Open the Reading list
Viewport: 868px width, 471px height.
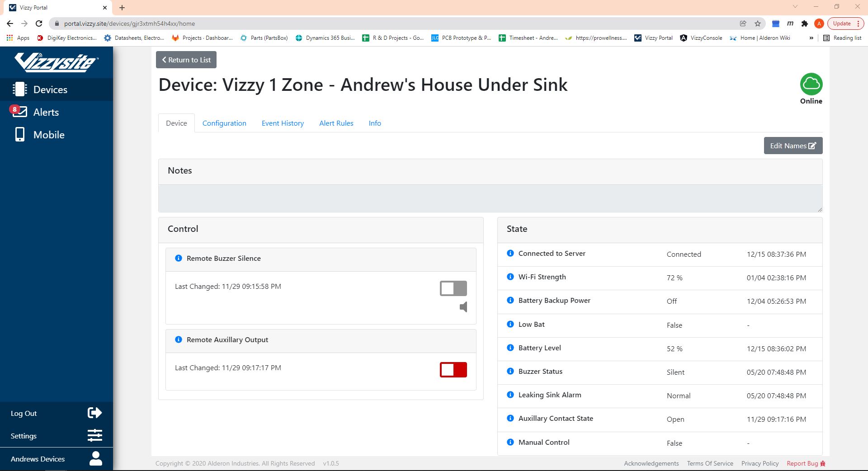coord(843,38)
